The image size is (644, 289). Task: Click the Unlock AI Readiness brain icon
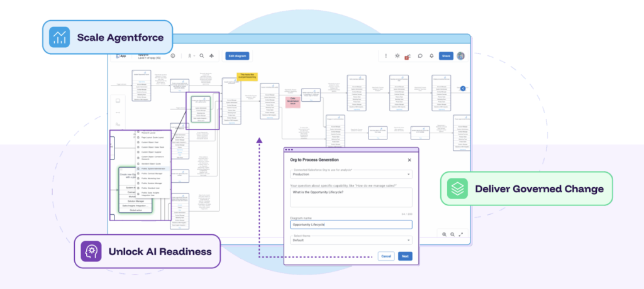[x=91, y=251]
